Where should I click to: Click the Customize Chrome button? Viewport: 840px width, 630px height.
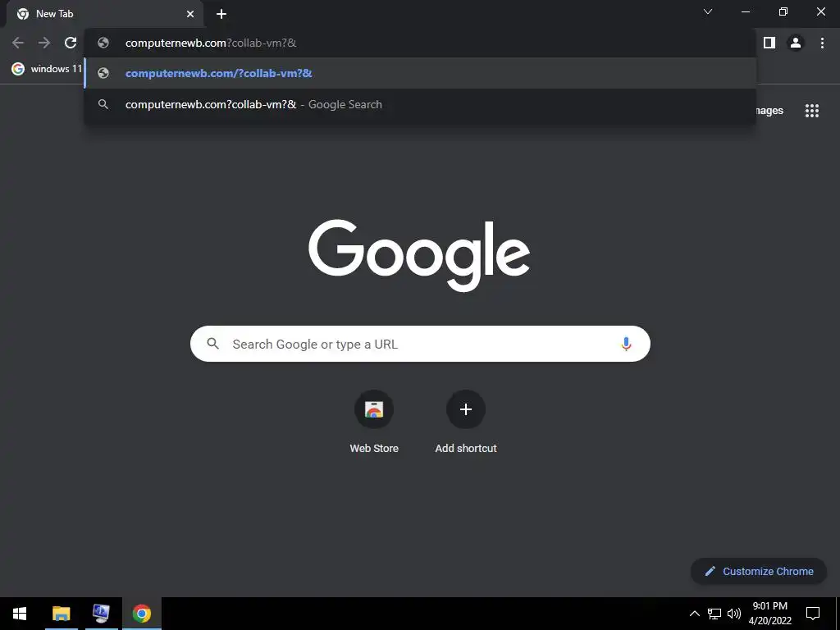pyautogui.click(x=759, y=571)
